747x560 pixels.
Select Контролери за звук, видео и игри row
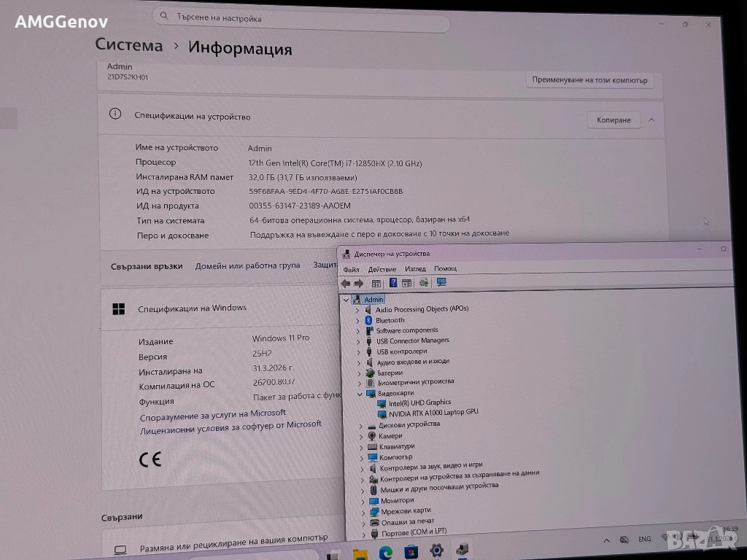(430, 467)
